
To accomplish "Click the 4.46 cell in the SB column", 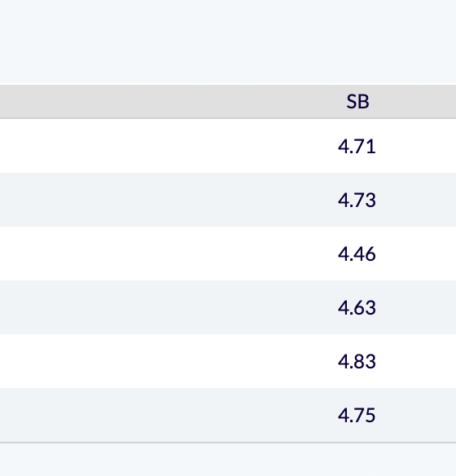I will click(357, 254).
